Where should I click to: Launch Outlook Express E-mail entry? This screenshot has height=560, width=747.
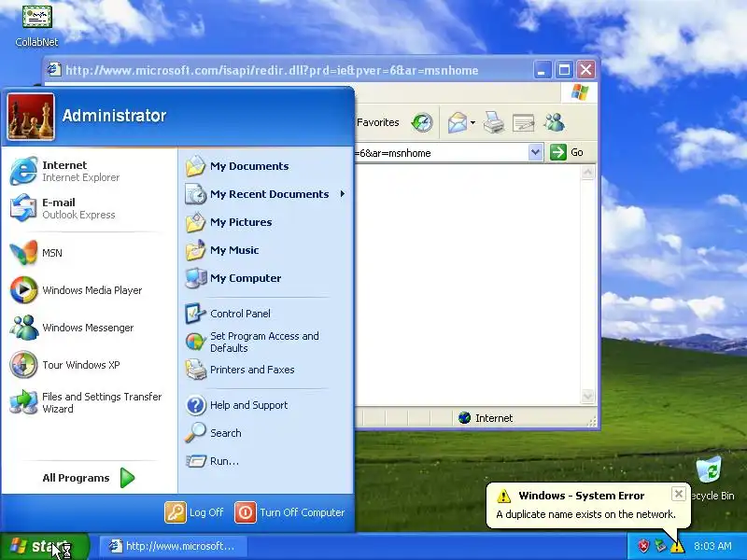coord(89,208)
